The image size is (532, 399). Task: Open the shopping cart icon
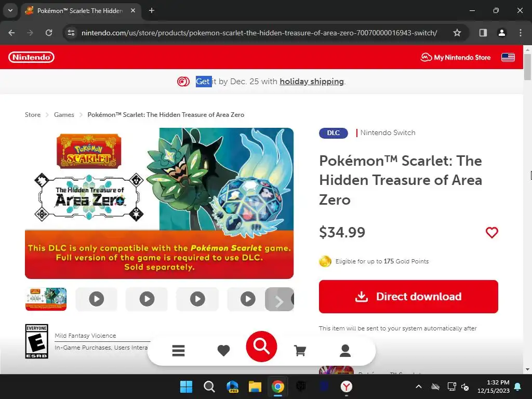[300, 351]
